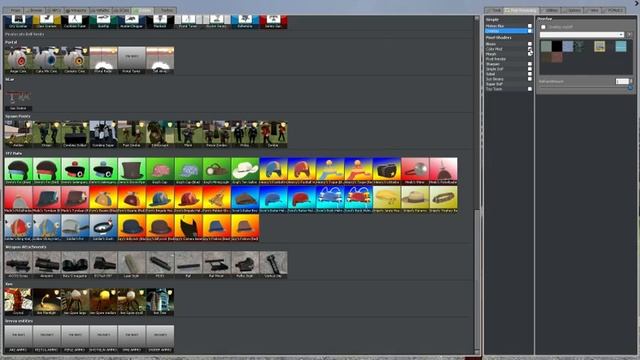This screenshot has height=360, width=640.
Task: Select the vertical grip weapon attachment
Action: (273, 265)
